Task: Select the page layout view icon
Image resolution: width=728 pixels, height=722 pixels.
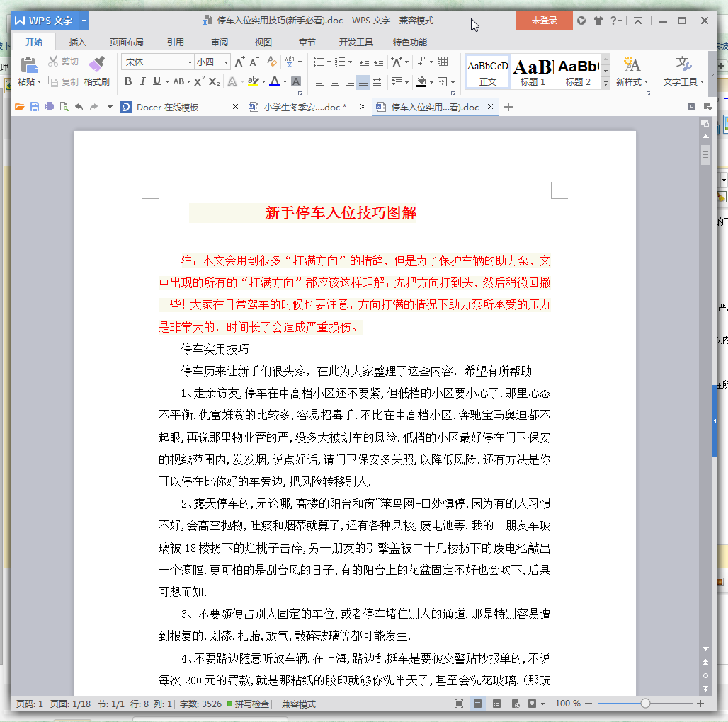Action: click(x=477, y=704)
